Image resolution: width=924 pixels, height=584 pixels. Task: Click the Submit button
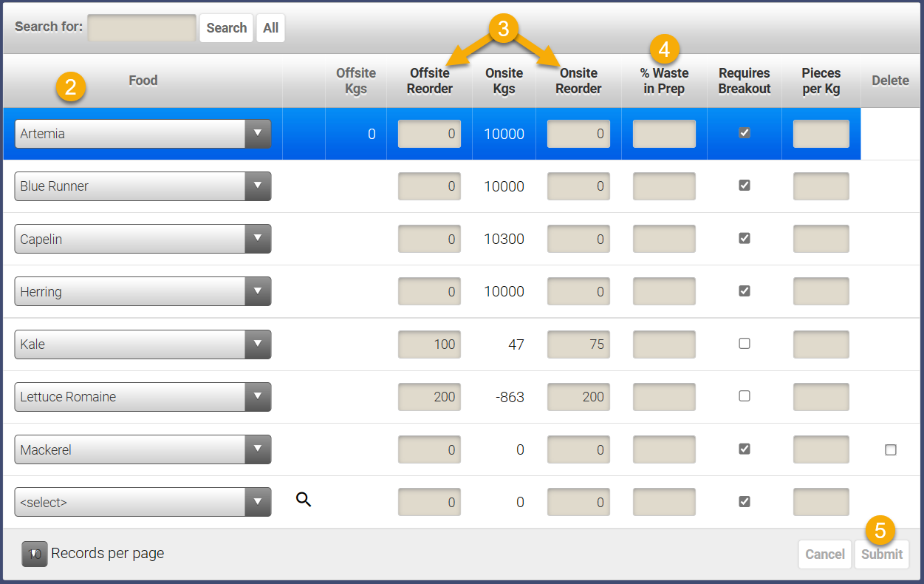(x=882, y=554)
